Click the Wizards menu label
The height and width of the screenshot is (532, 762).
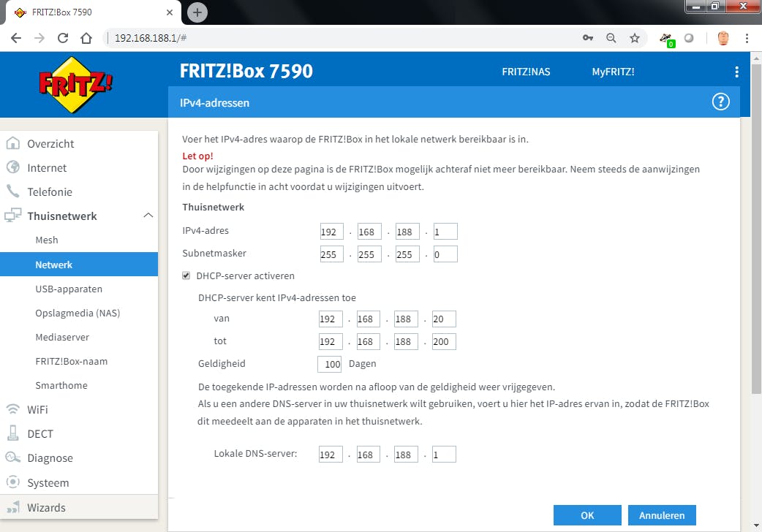[x=46, y=508]
